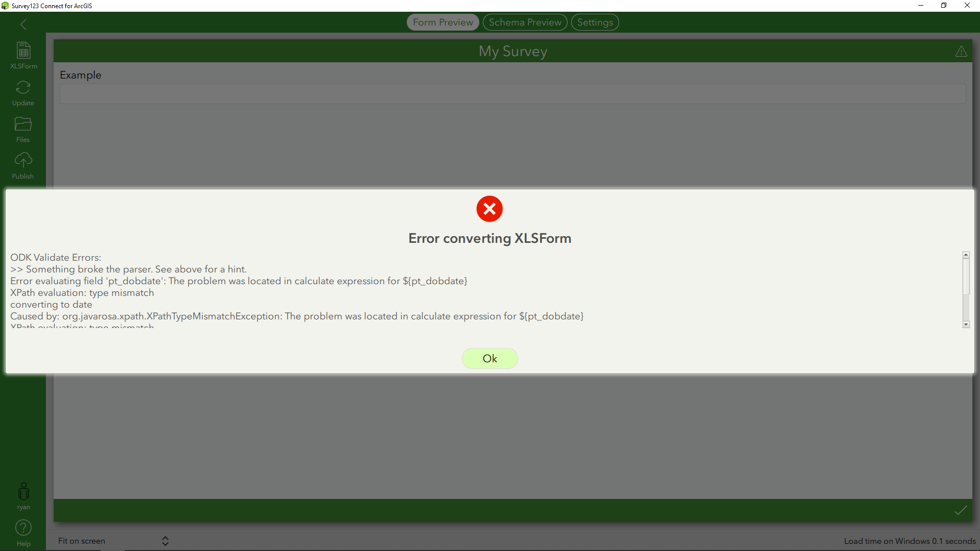This screenshot has height=551, width=980.
Task: Click the 'Something broke the parser' line
Action: coord(129,269)
